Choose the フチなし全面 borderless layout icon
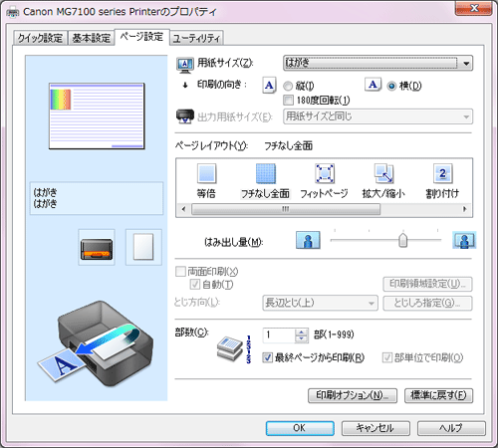This screenshot has width=498, height=448. click(x=266, y=173)
